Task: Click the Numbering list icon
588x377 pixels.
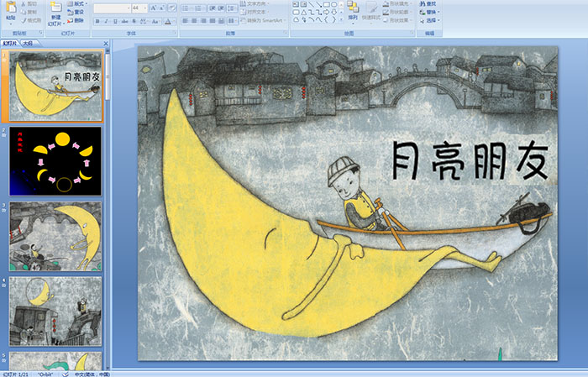Action: (x=200, y=8)
